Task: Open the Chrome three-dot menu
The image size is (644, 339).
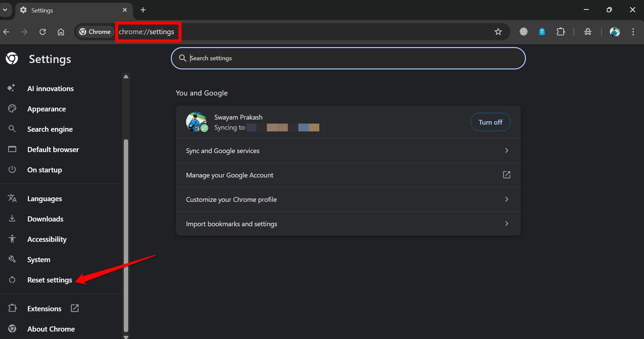Action: 633,32
